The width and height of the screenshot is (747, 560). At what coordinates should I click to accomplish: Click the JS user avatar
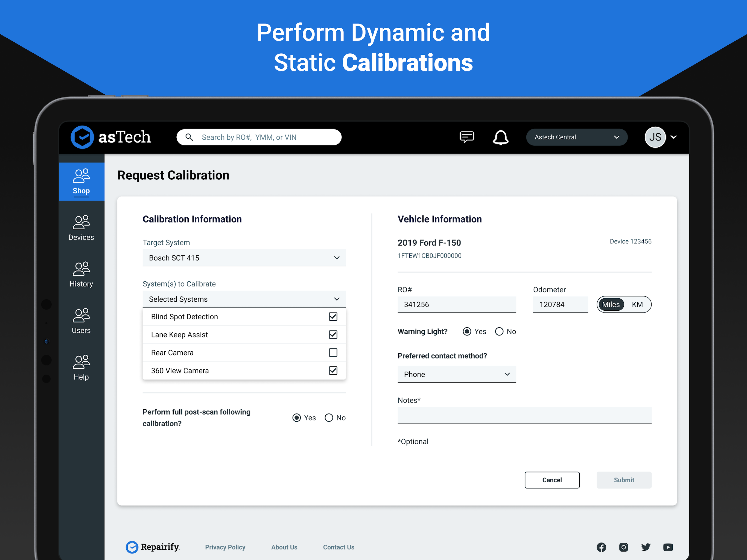655,137
